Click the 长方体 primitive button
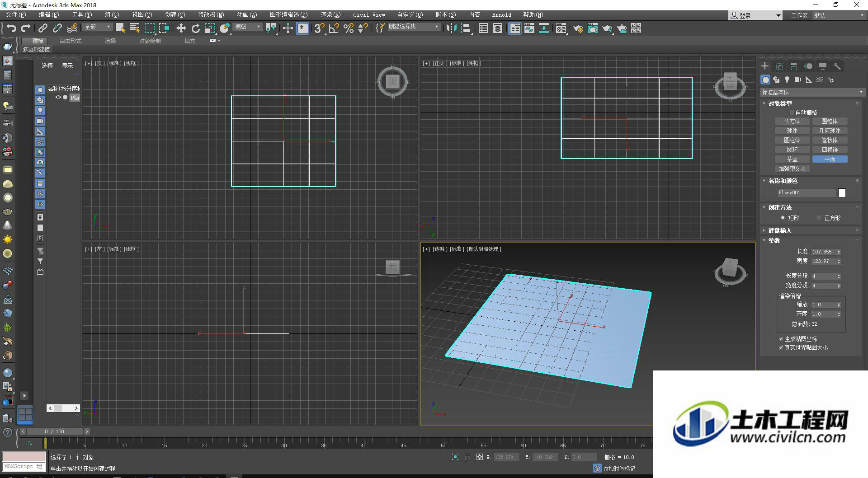The height and width of the screenshot is (478, 868). point(792,121)
